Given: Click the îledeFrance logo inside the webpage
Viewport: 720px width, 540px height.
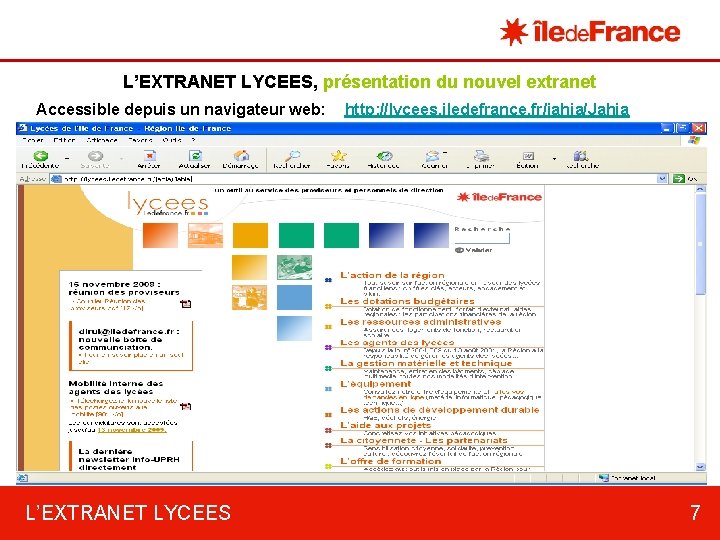Looking at the screenshot, I should point(499,197).
